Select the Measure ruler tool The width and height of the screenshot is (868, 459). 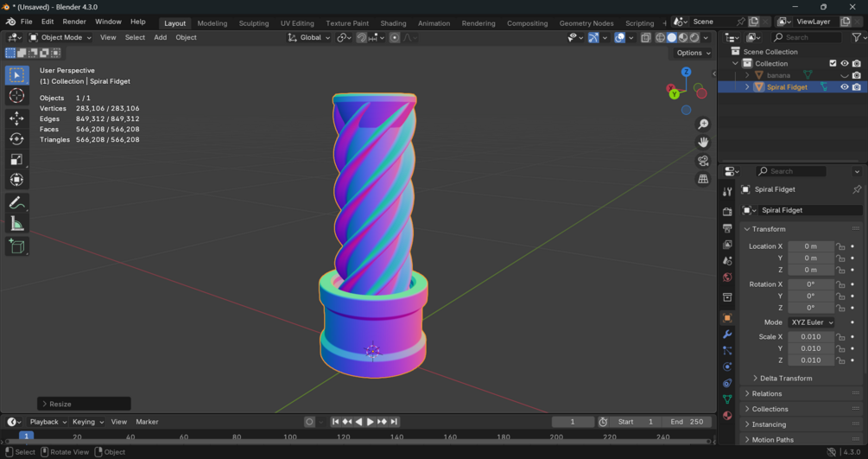(x=16, y=223)
